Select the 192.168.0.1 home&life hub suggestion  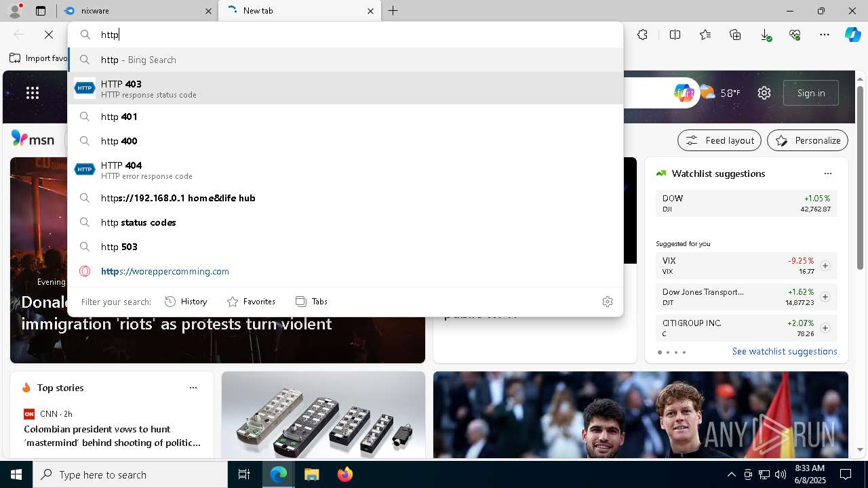pyautogui.click(x=346, y=198)
